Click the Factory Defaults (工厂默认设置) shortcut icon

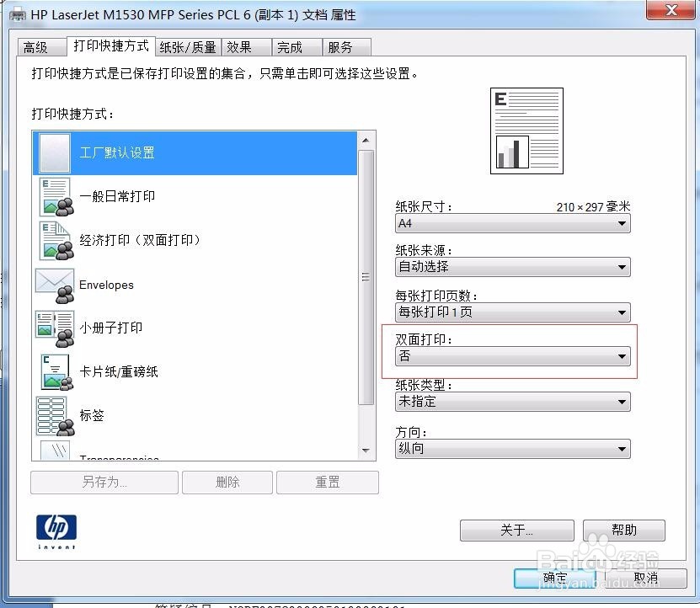(x=55, y=152)
